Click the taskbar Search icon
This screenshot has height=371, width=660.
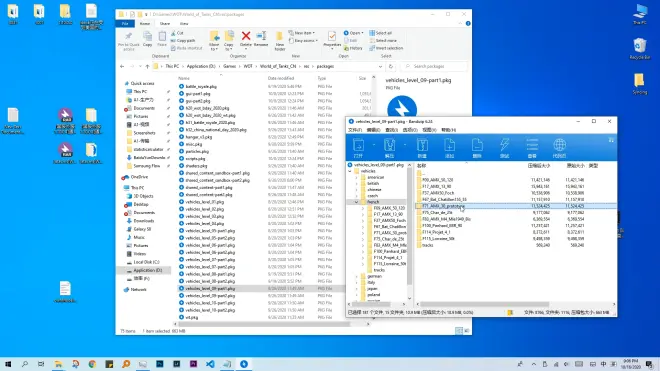click(x=25, y=364)
